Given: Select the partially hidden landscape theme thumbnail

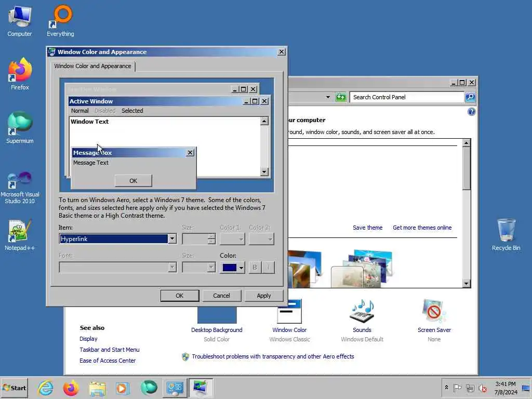Looking at the screenshot, I should pyautogui.click(x=304, y=269).
